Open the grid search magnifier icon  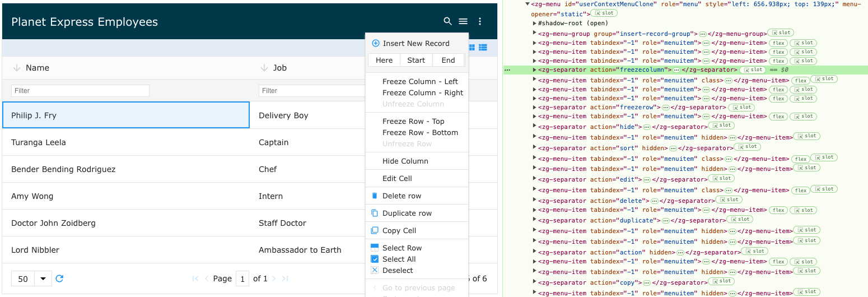(447, 21)
